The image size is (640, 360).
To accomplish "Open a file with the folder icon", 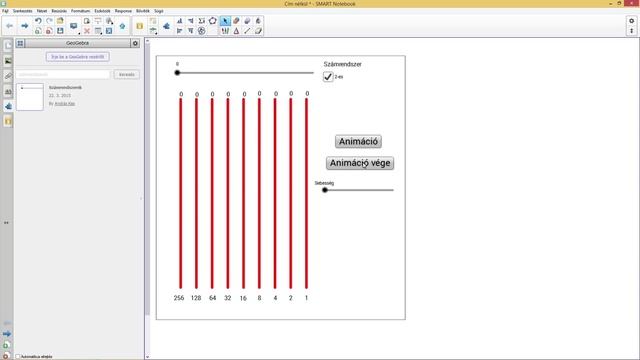I will pyautogui.click(x=60, y=21).
